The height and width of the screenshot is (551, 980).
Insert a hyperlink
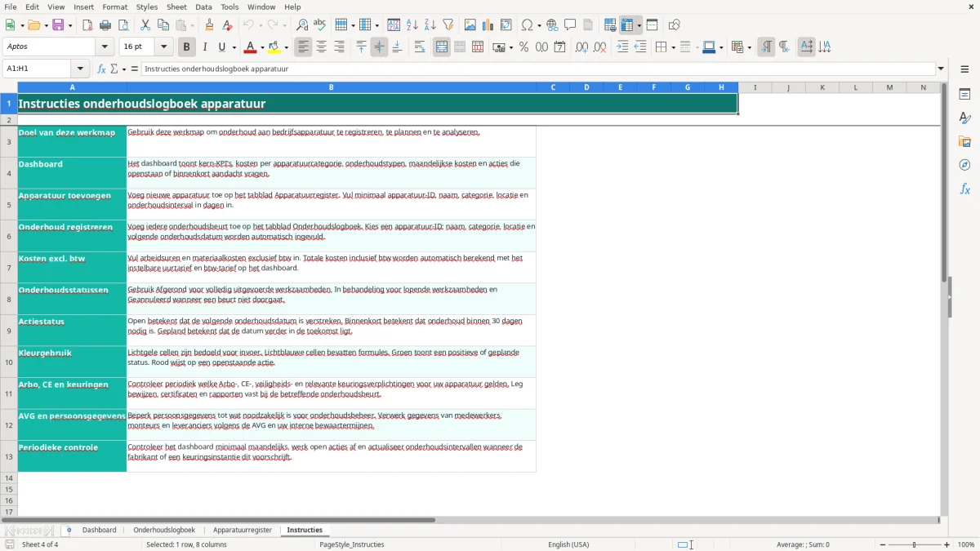pyautogui.click(x=552, y=25)
